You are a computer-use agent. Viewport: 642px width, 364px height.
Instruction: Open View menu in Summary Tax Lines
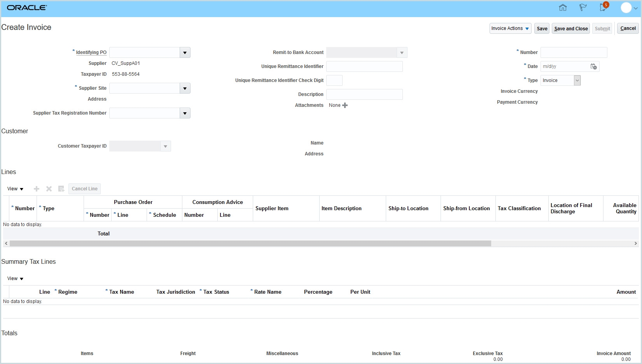click(x=15, y=279)
